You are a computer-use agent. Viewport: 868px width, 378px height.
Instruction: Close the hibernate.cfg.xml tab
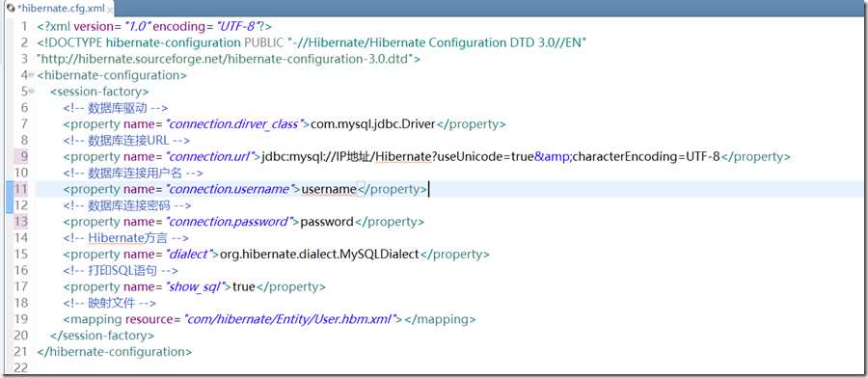(110, 10)
